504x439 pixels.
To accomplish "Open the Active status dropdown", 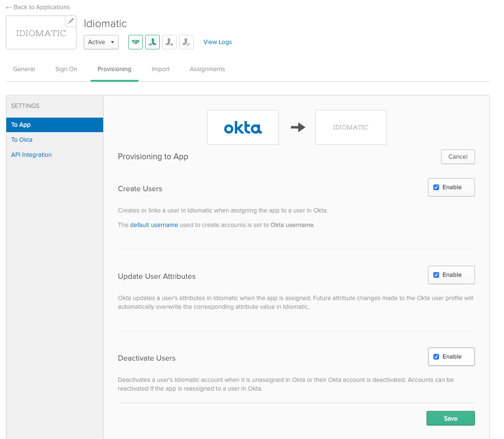I will tap(101, 42).
